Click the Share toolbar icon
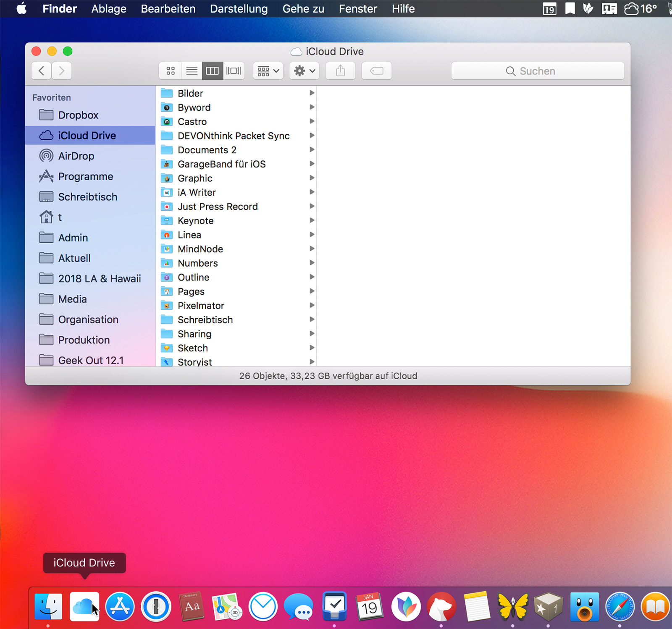This screenshot has width=672, height=629. pyautogui.click(x=340, y=71)
